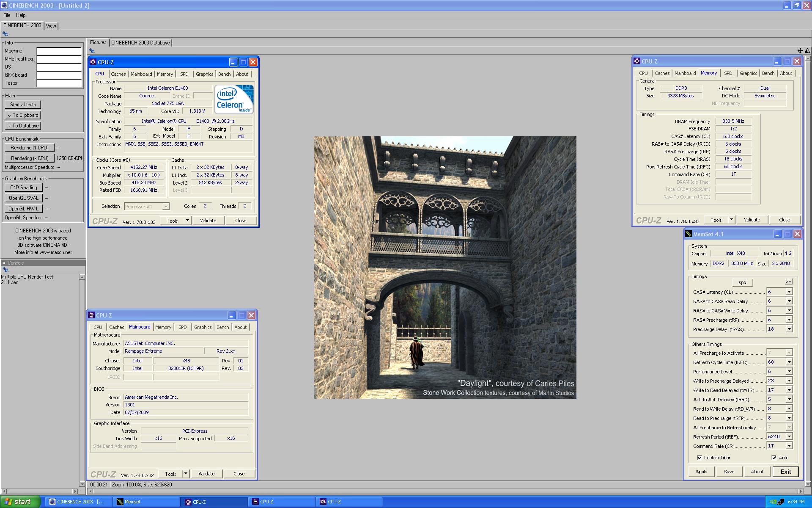Viewport: 812px width, 508px height.
Task: Open Tools dropdown arrow in top-left CPU-Z
Action: click(187, 221)
